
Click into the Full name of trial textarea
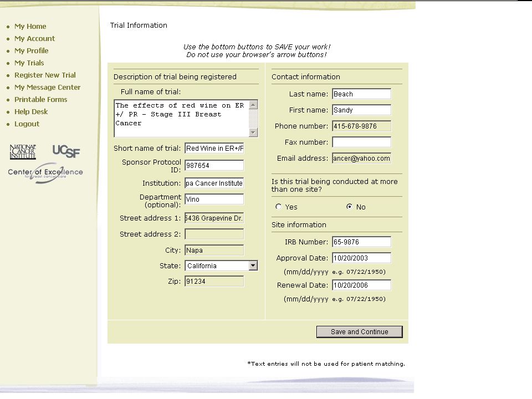point(182,119)
